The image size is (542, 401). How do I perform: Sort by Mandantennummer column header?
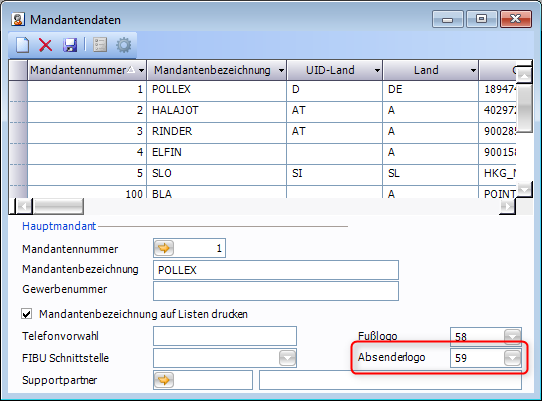(78, 70)
